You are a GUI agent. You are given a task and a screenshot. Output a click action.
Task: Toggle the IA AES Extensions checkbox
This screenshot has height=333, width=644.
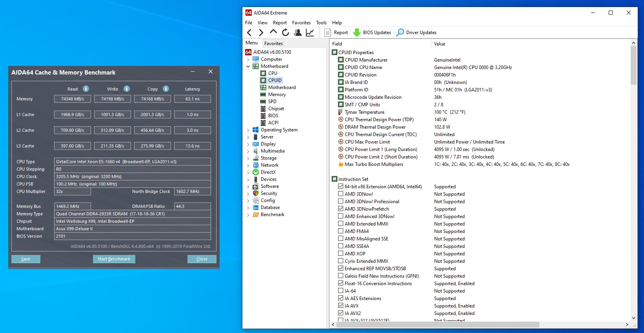340,298
